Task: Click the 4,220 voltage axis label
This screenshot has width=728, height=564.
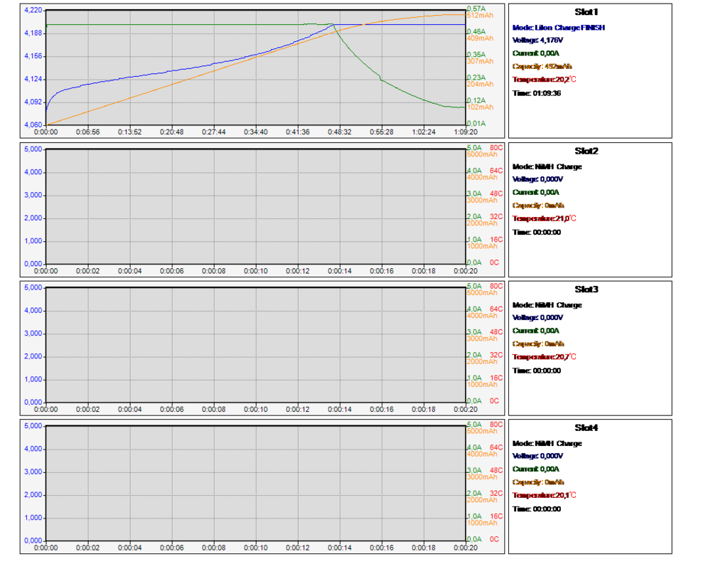Action: click(33, 11)
